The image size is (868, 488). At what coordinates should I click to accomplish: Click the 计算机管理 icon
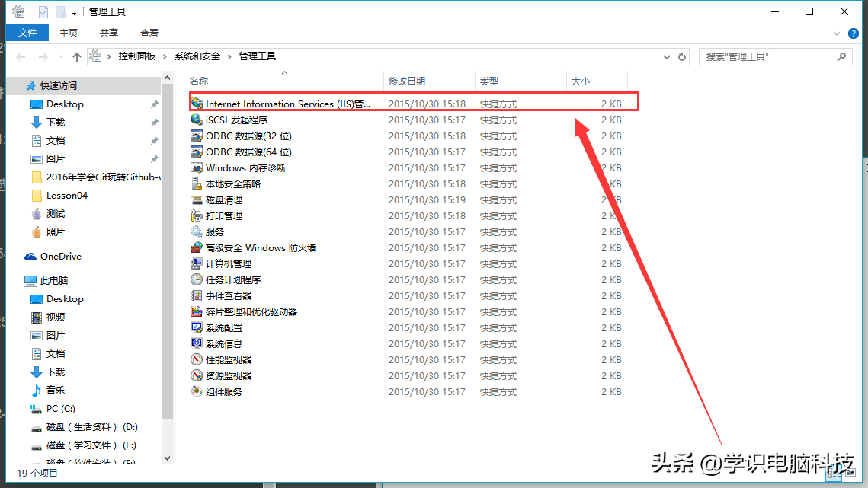(x=197, y=264)
